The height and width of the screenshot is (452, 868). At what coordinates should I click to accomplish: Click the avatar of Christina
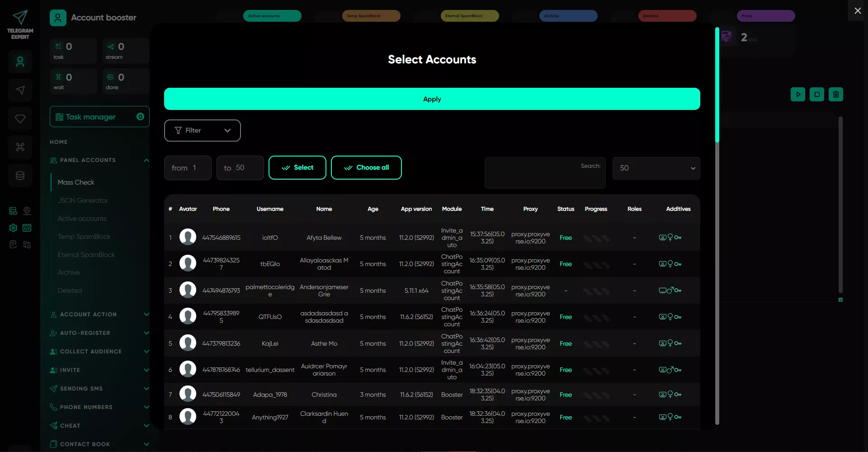click(188, 394)
